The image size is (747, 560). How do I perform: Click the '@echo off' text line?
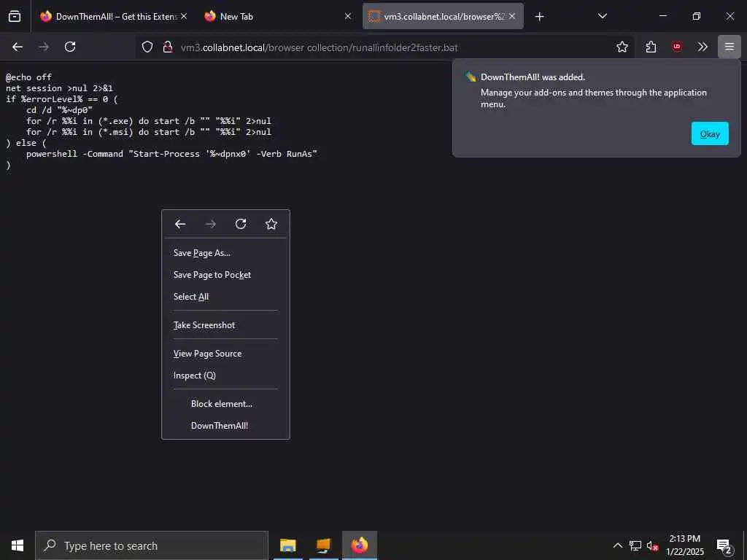[28, 77]
